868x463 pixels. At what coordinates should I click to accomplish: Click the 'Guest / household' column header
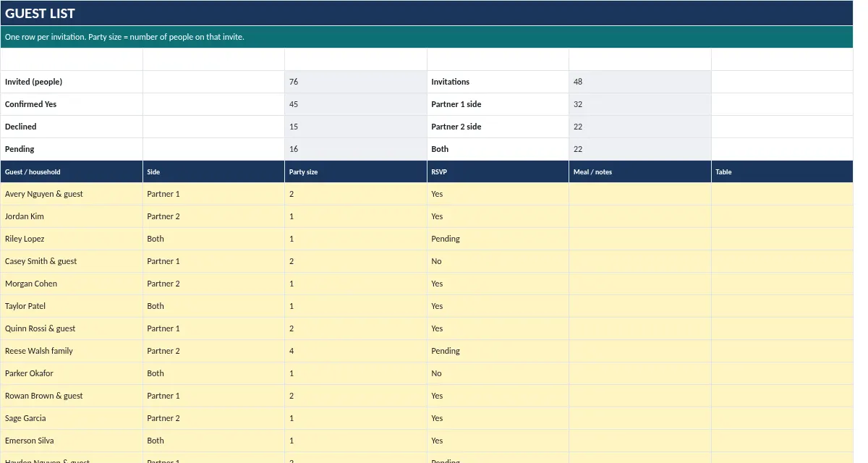pos(72,171)
